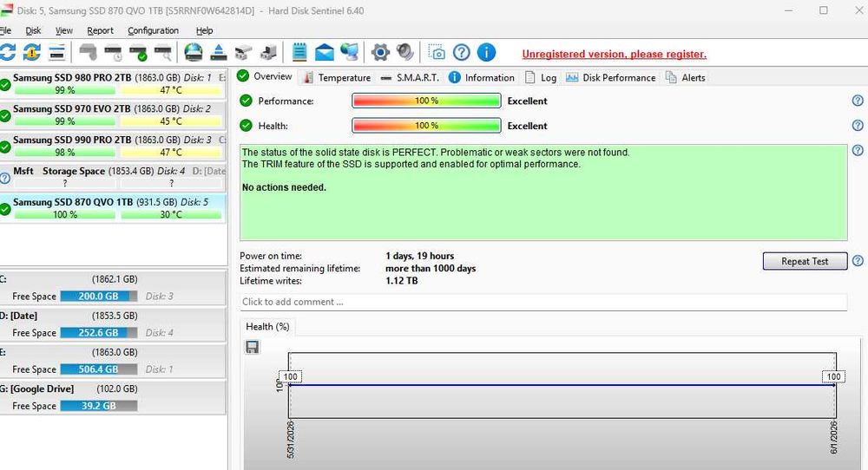The height and width of the screenshot is (470, 868).
Task: Select the Health (%) graph tab
Action: [267, 326]
